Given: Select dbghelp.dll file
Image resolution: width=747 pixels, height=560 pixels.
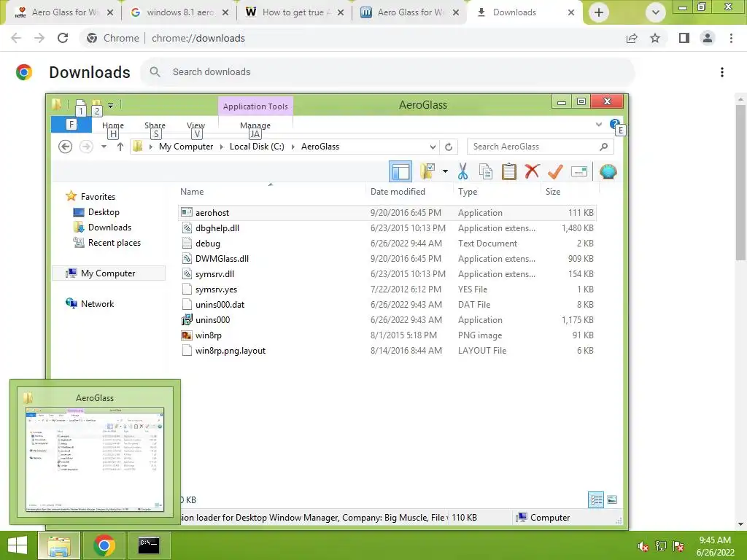Looking at the screenshot, I should (x=387, y=228).
